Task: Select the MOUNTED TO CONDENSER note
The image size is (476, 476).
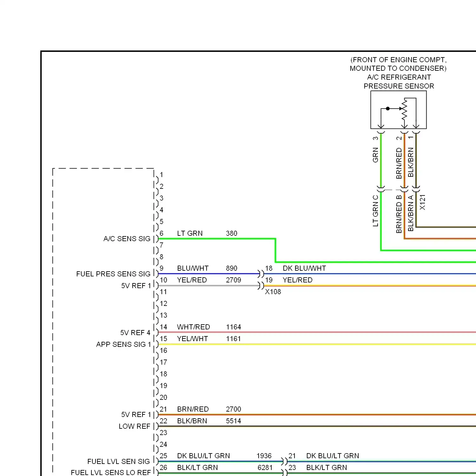Action: [x=398, y=68]
